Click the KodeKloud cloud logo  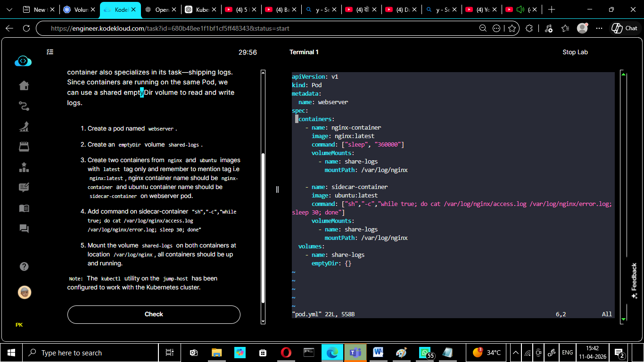pos(23,61)
